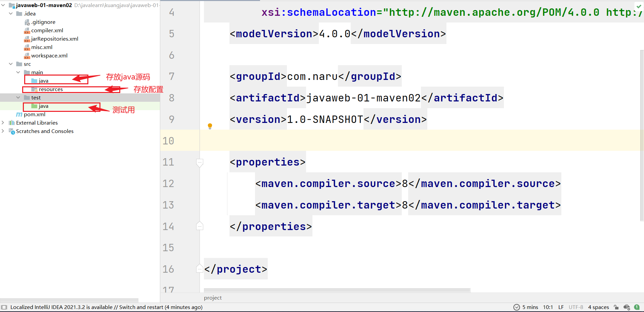Collapse the javaweb-01-maven02 project root
Image resolution: width=644 pixels, height=312 pixels.
tap(3, 5)
